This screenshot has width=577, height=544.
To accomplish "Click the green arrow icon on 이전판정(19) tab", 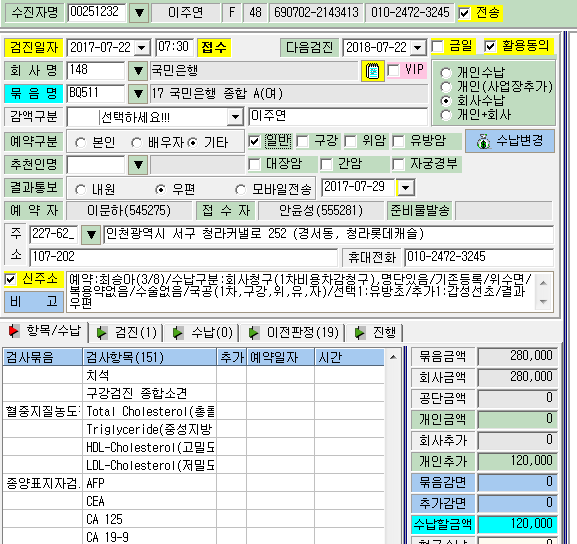I will coord(254,333).
